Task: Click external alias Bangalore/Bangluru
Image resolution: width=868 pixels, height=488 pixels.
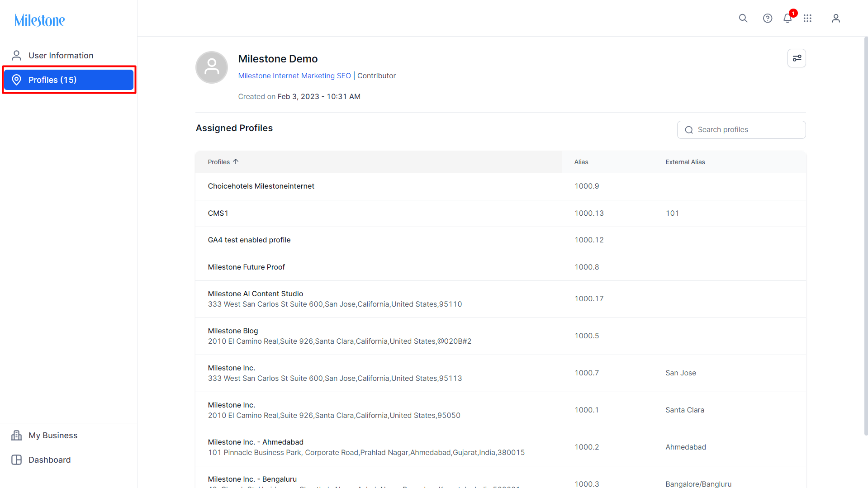Action: pyautogui.click(x=698, y=484)
